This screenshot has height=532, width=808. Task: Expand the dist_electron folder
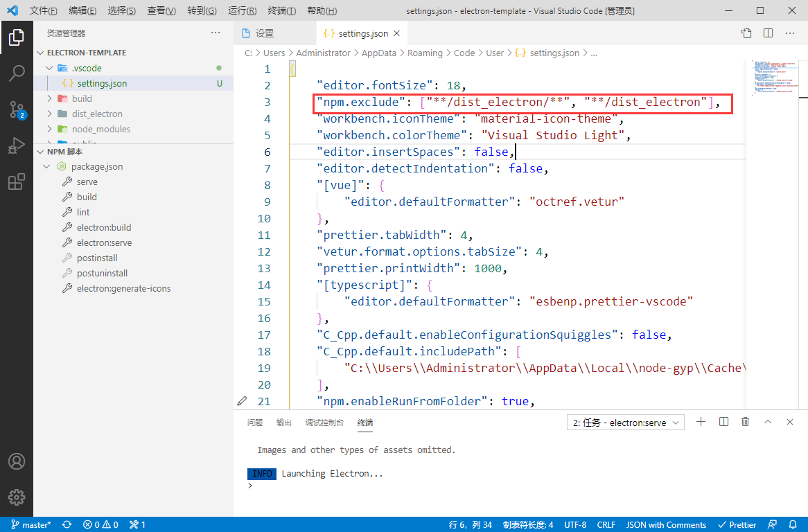click(49, 114)
